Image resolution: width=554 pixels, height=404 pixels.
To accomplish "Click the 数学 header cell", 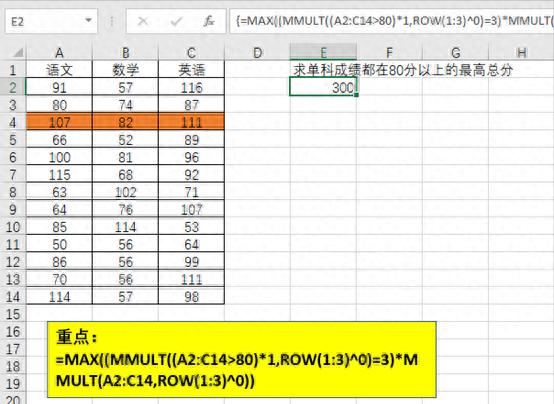I will point(125,70).
